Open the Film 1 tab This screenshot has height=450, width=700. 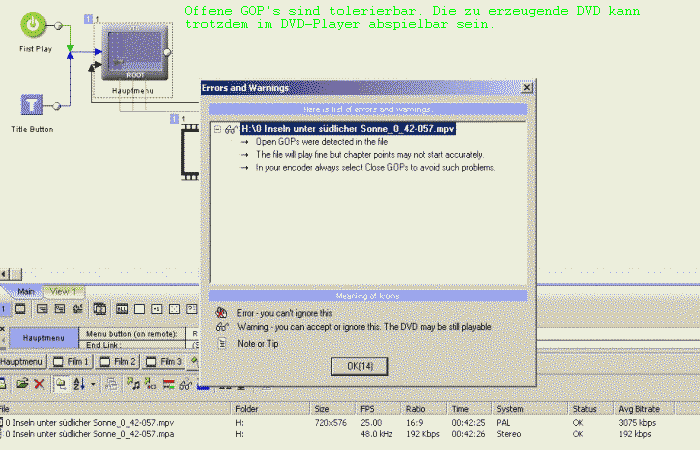point(71,361)
